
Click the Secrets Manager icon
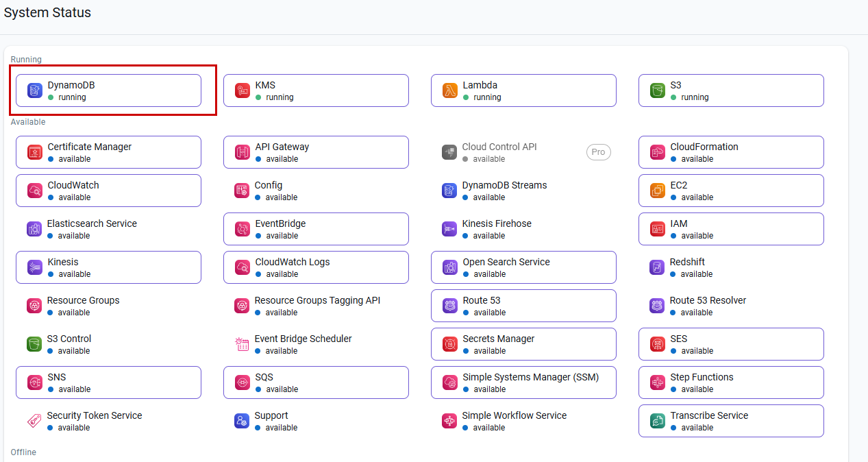(450, 344)
